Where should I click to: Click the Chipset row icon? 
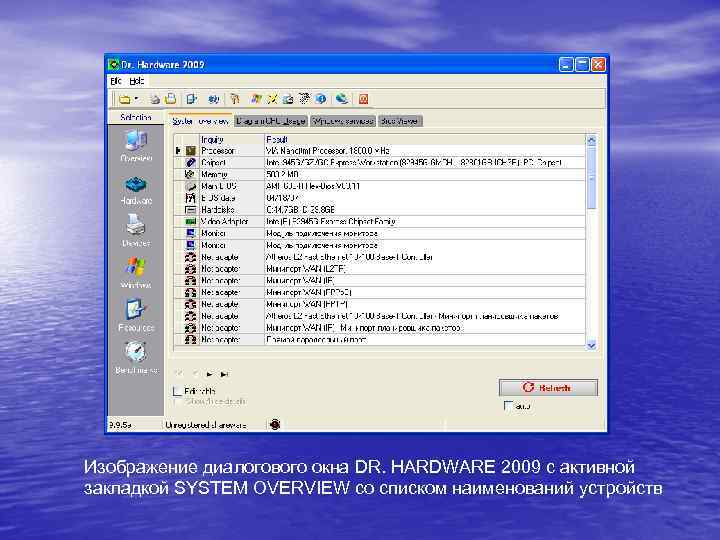(191, 163)
